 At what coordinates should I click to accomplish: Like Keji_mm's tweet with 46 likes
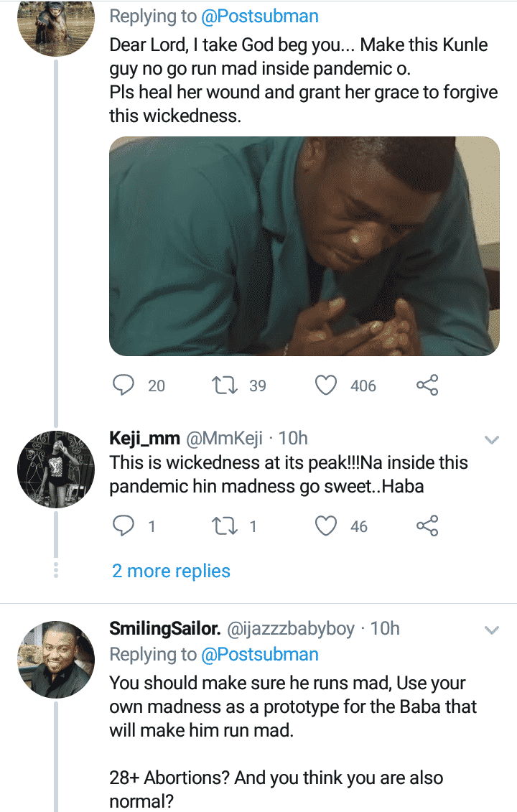pyautogui.click(x=327, y=526)
